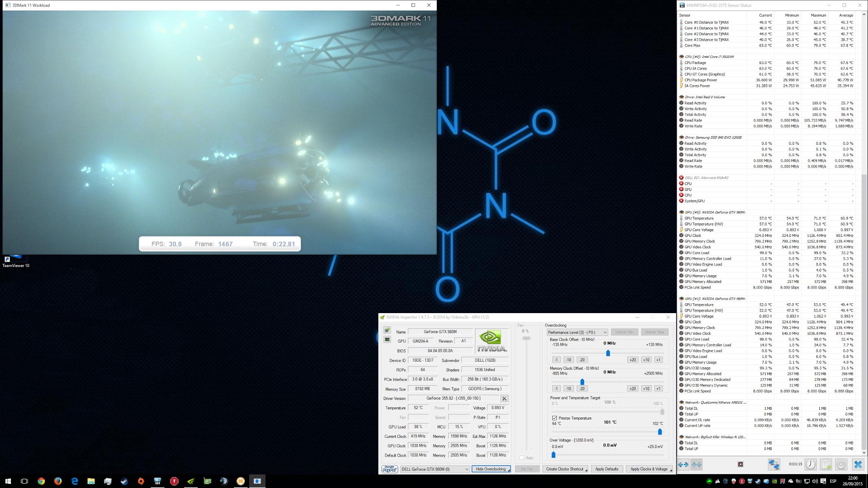Launch Google Chrome from taskbar

coord(41,481)
